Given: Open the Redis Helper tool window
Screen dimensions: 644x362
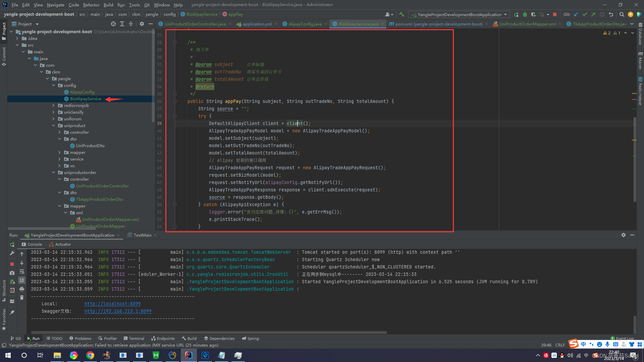Looking at the screenshot, I should coord(640,91).
